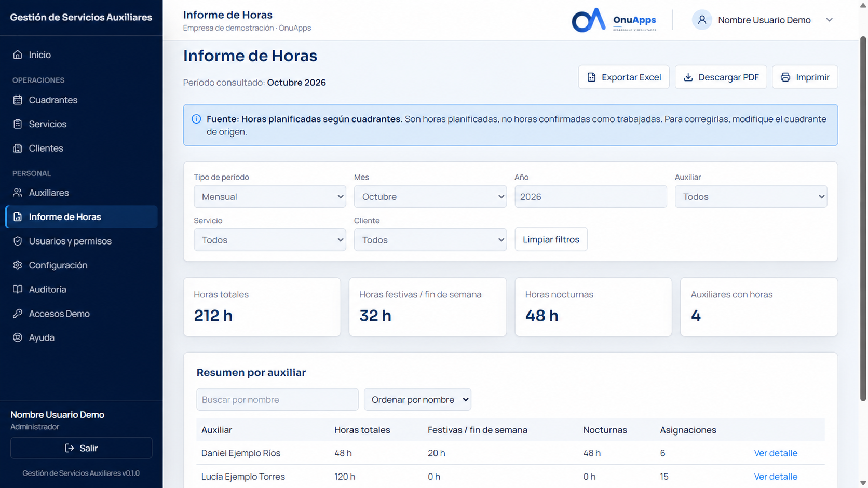Screen dimensions: 868x488
Task: Open Ver detalle for Lucía Ejemplo Torres
Action: (x=776, y=477)
